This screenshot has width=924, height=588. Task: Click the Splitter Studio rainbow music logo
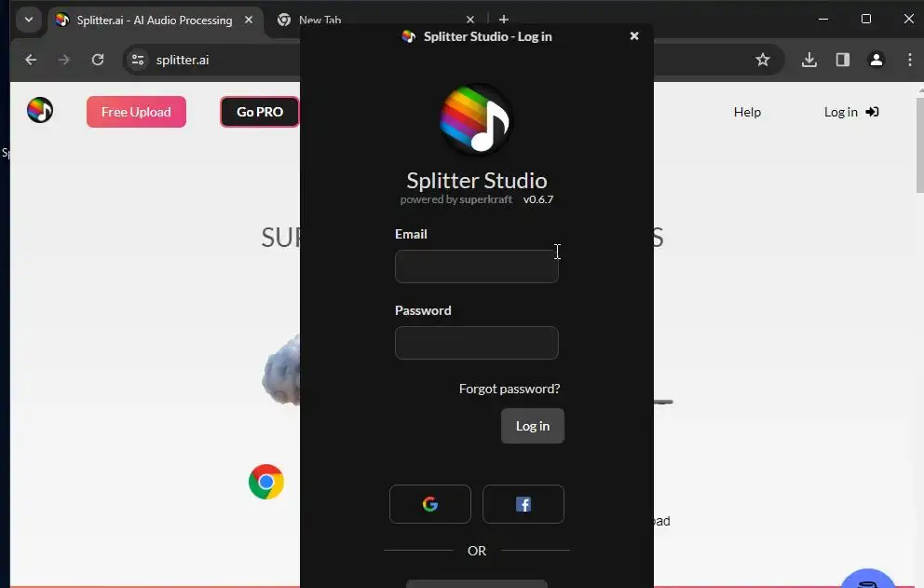pyautogui.click(x=476, y=119)
